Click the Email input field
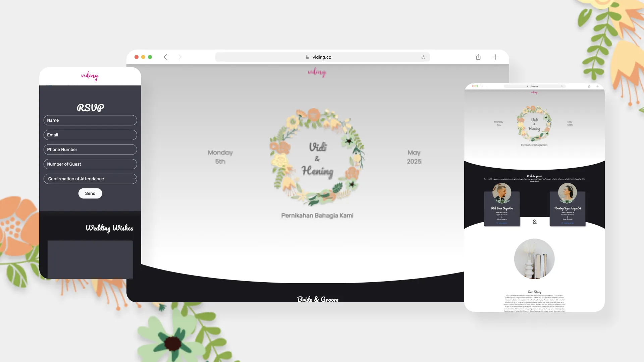Viewport: 644px width, 362px height. [x=90, y=135]
